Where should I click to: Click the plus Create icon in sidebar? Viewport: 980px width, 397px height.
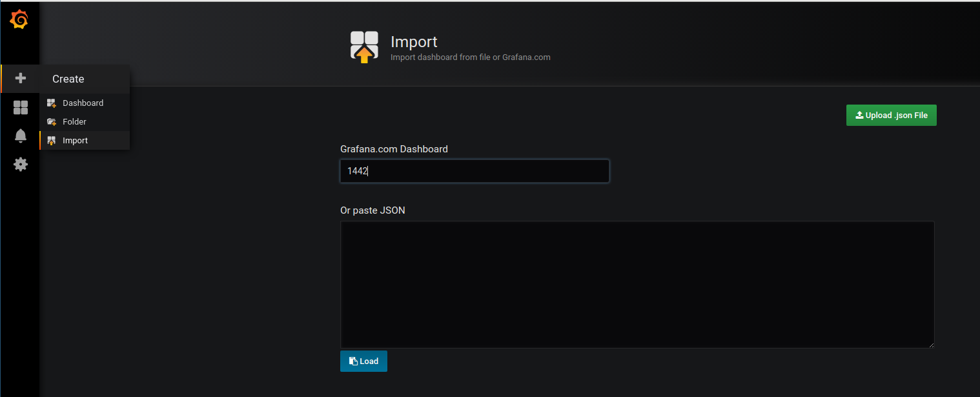21,78
